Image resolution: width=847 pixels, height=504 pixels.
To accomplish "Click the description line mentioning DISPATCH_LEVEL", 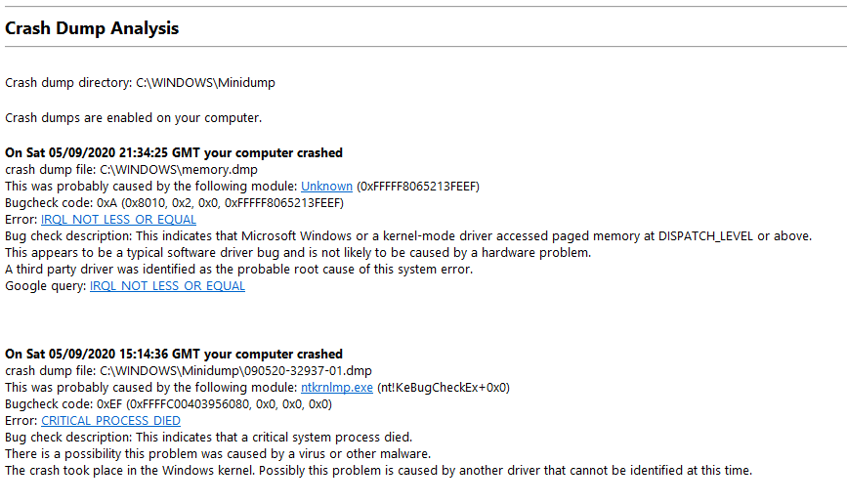I will [407, 236].
